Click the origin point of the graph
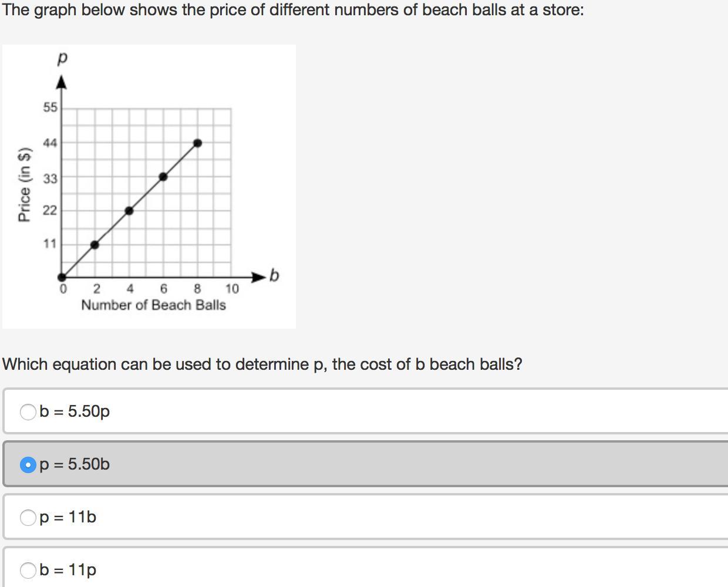Screen dimensions: 728x587 click(x=62, y=277)
